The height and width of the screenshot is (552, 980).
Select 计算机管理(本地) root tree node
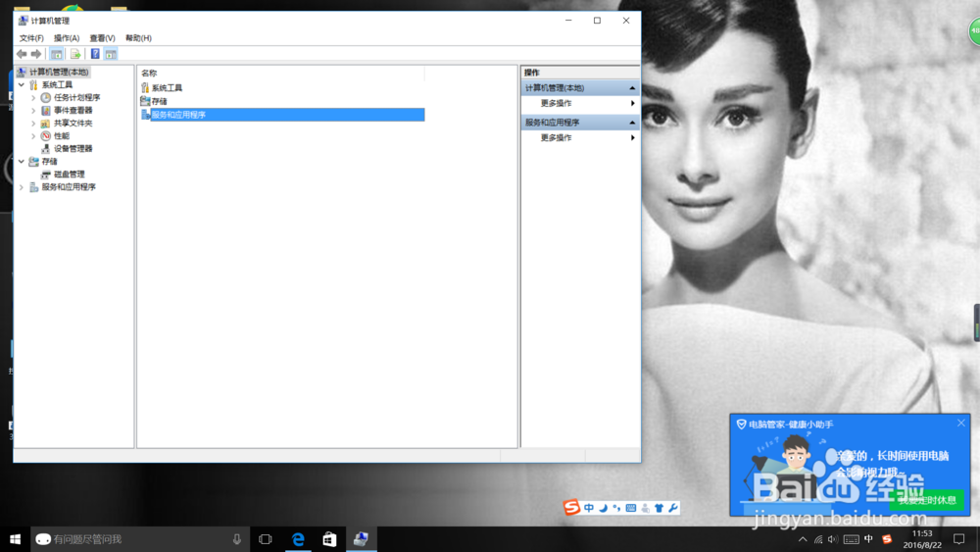(58, 72)
